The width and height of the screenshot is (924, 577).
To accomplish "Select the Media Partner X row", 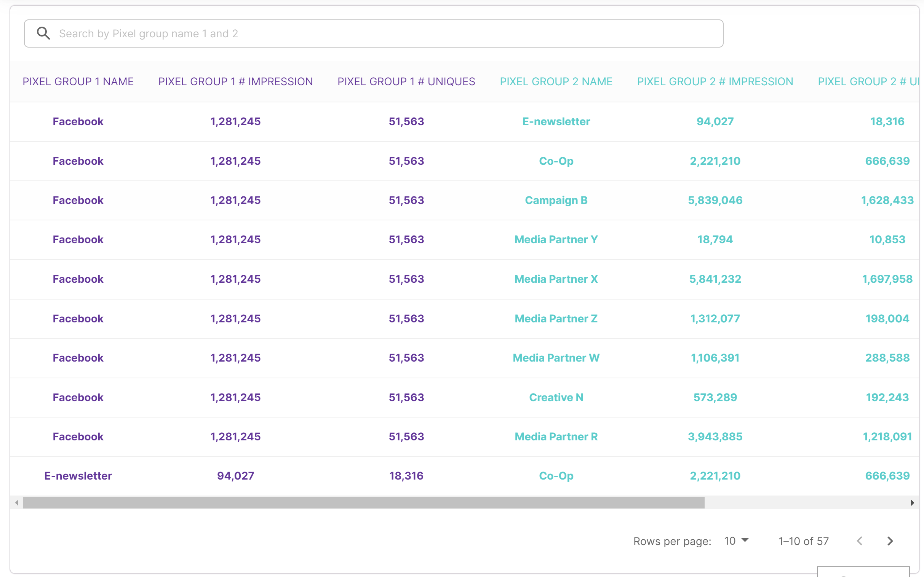I will pos(464,279).
